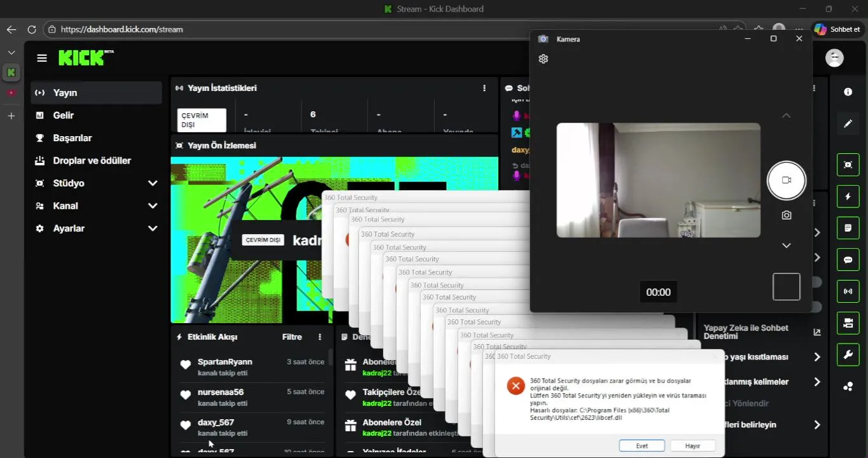Image resolution: width=868 pixels, height=458 pixels.
Task: Open the belirleyin row chevron
Action: pyautogui.click(x=817, y=425)
